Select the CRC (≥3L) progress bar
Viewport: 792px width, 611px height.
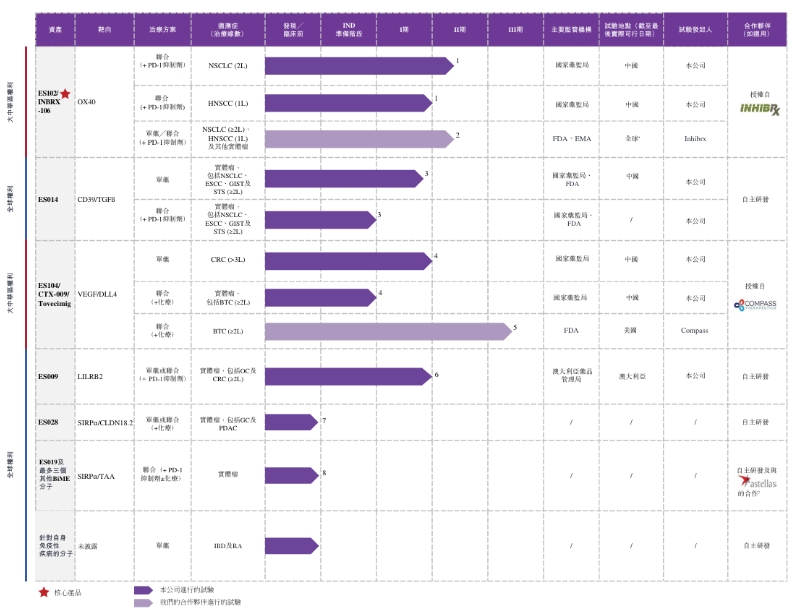349,261
